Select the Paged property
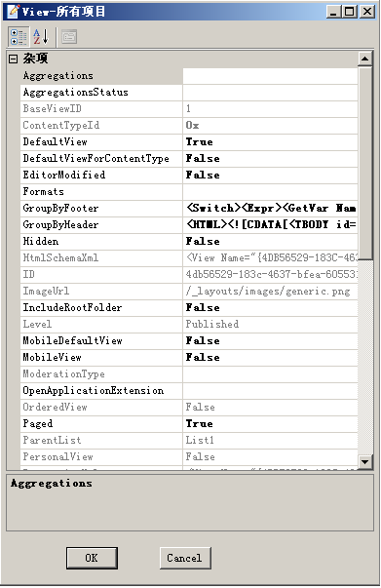381x588 pixels. (x=101, y=423)
